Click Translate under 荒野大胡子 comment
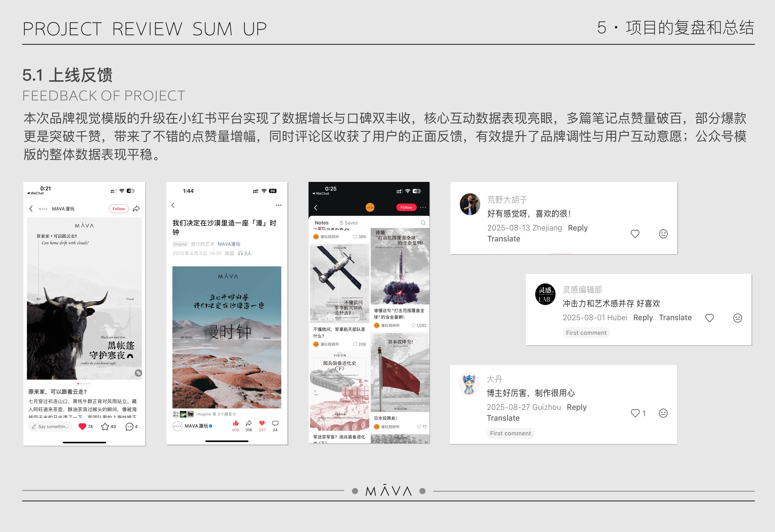 pyautogui.click(x=503, y=239)
